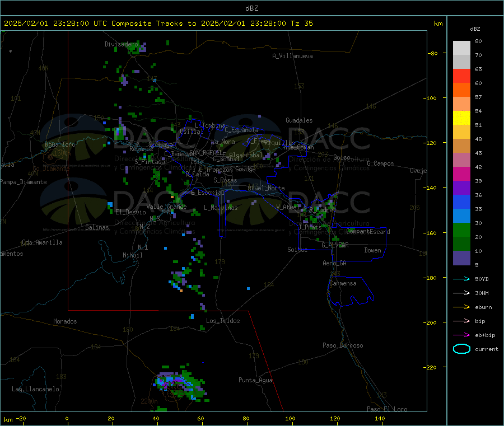Click the 'Paso_El_Loro' map label
This screenshot has height=426, width=504.
(x=387, y=409)
